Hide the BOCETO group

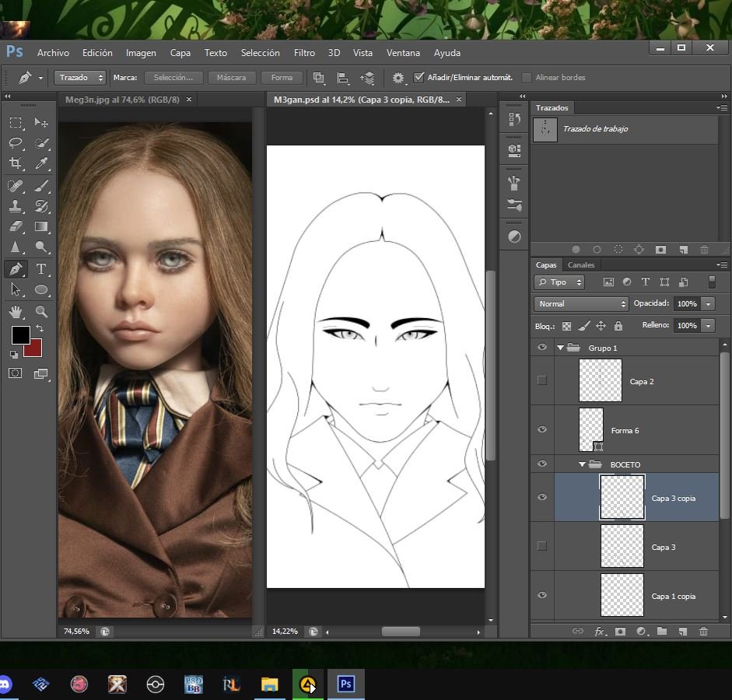(542, 464)
